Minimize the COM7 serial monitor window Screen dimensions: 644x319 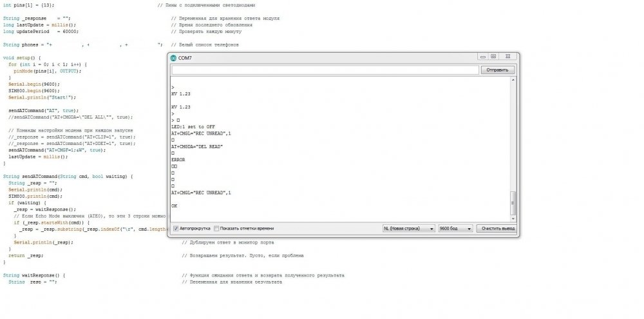pos(483,57)
